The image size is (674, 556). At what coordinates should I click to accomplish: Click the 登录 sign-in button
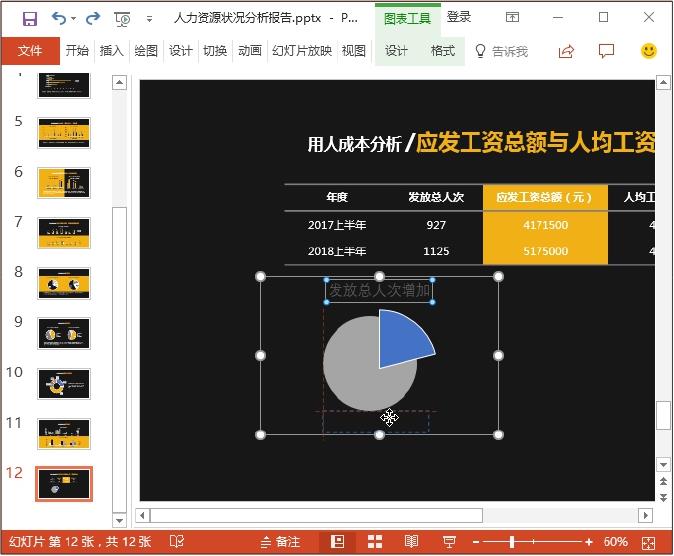(459, 17)
